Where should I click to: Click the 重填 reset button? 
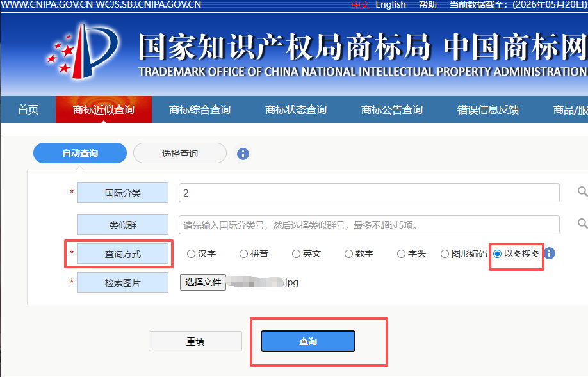pos(195,341)
